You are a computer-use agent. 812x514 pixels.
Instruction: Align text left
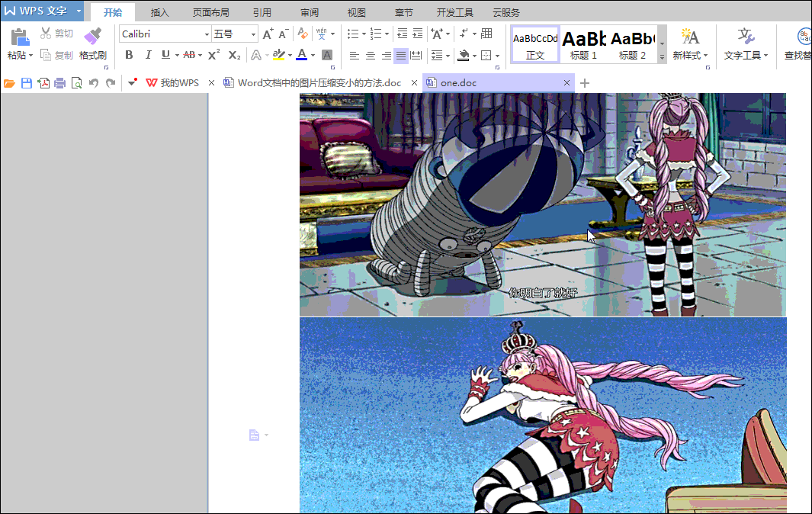[355, 55]
